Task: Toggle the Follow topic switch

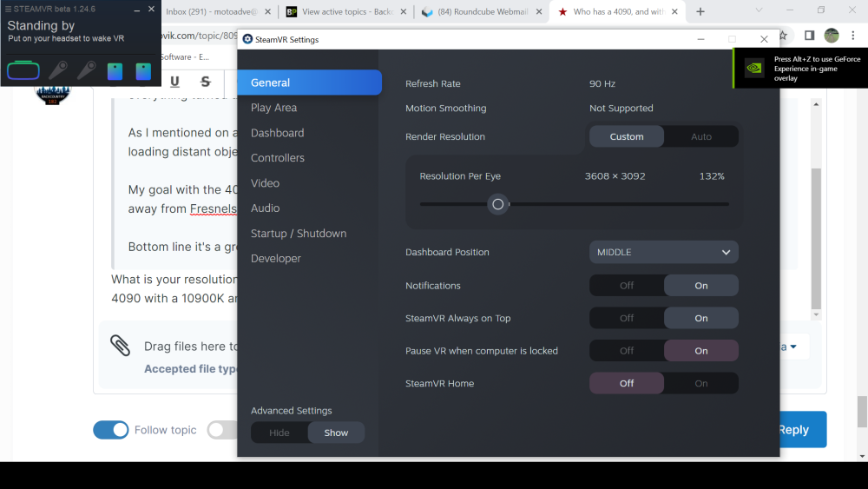Action: coord(111,430)
